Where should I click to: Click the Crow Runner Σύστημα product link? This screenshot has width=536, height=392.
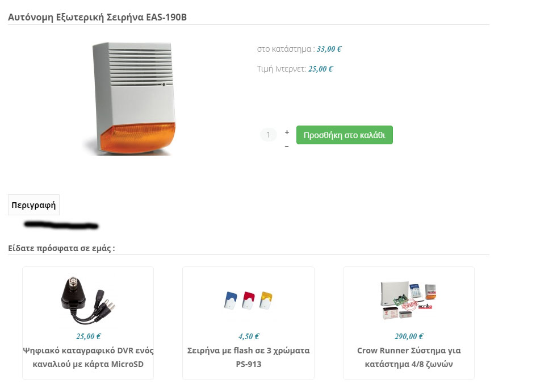pos(409,357)
